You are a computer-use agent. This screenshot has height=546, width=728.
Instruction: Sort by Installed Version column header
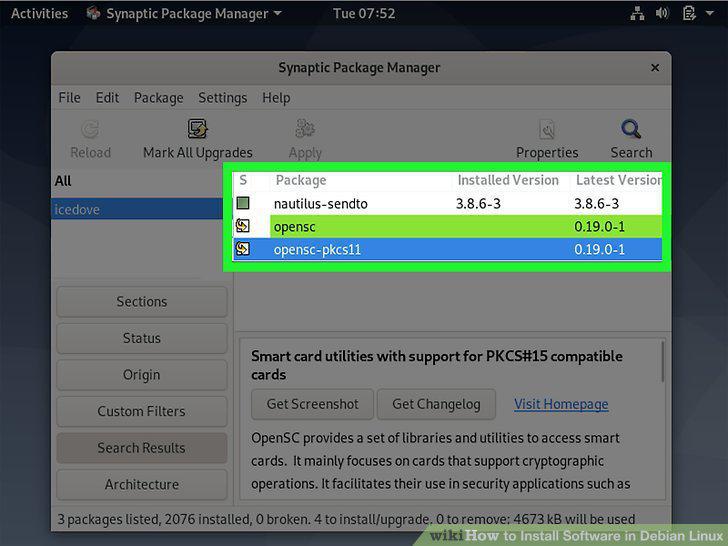pyautogui.click(x=511, y=180)
